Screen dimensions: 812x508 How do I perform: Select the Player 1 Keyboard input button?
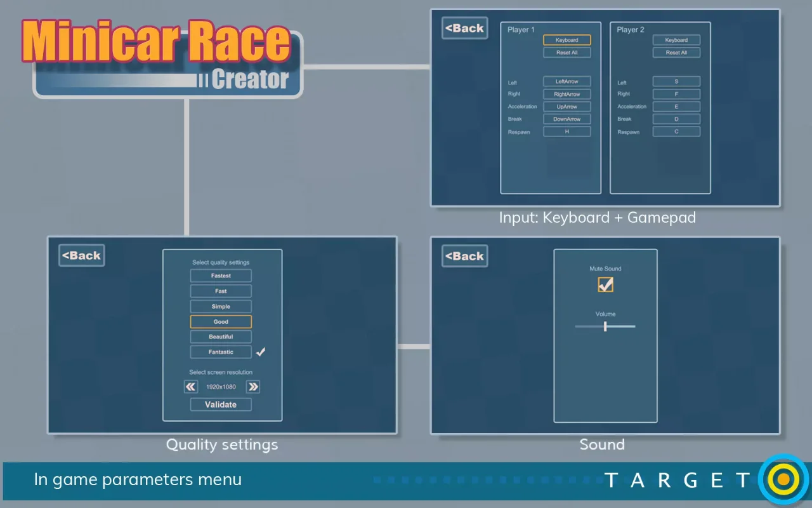566,40
